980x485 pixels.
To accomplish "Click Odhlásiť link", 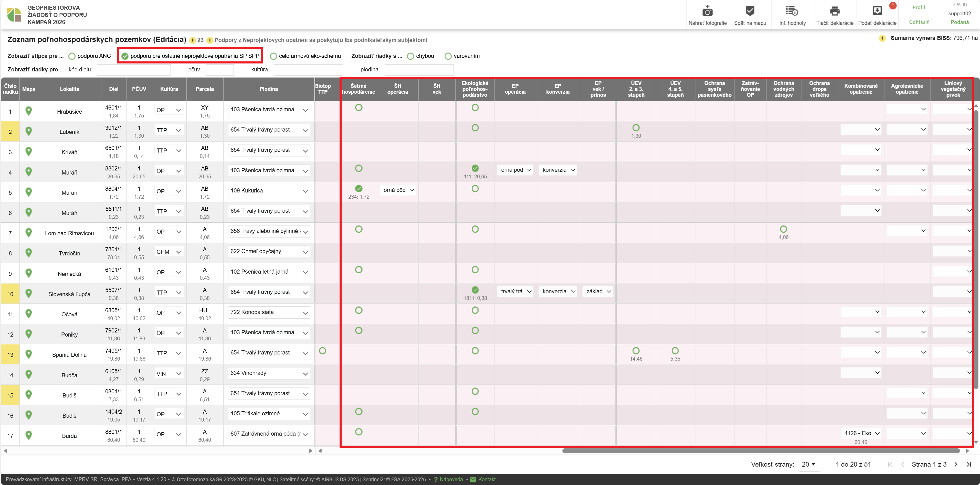I will [x=919, y=22].
